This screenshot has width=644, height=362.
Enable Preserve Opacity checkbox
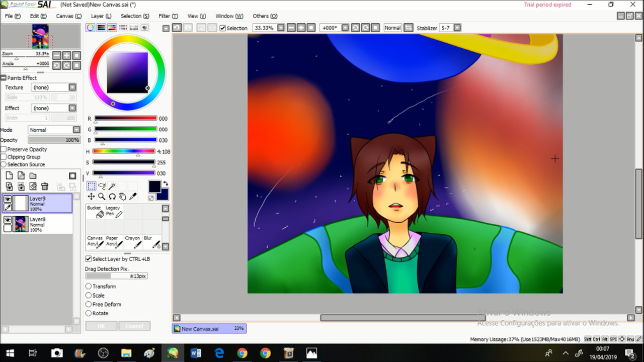4,149
